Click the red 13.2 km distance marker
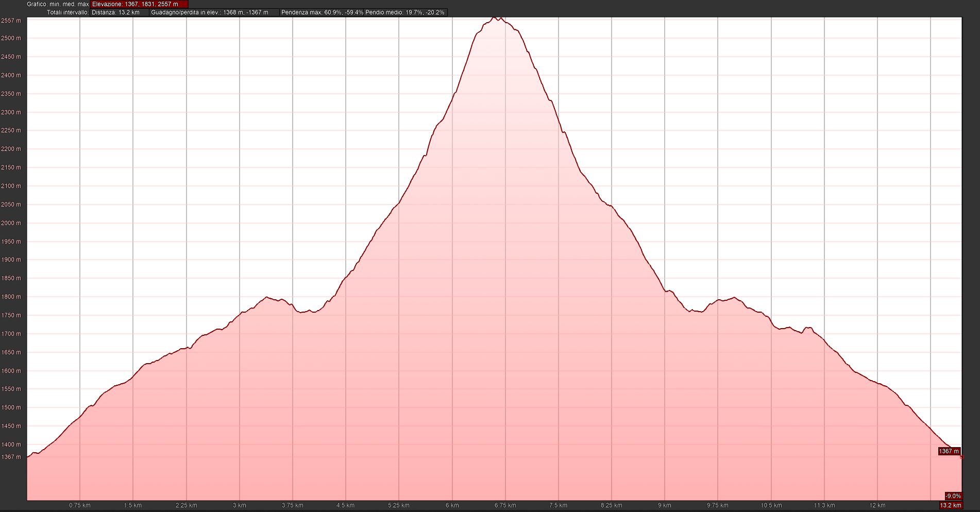This screenshot has height=512, width=980. (951, 505)
